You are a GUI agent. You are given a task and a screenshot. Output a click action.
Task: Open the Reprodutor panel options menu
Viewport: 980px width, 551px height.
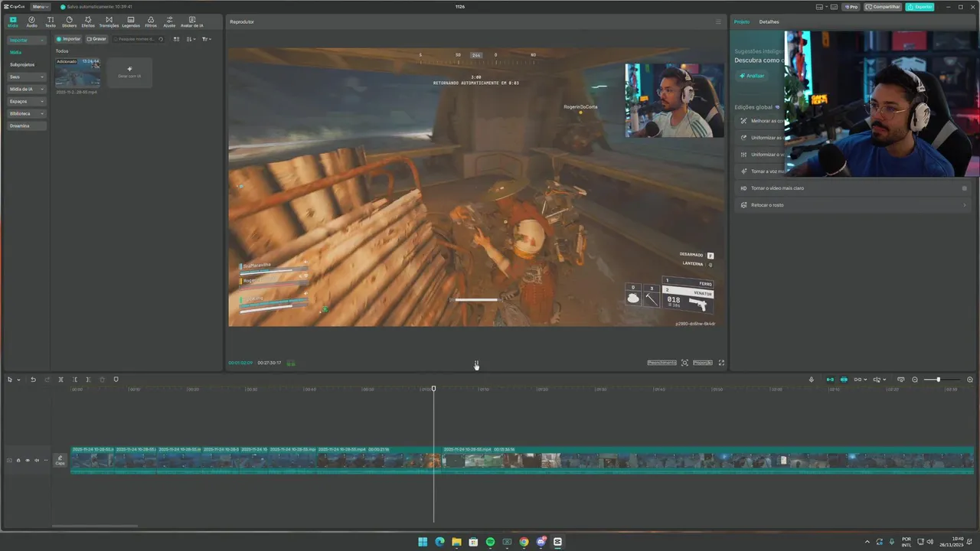[x=718, y=21]
